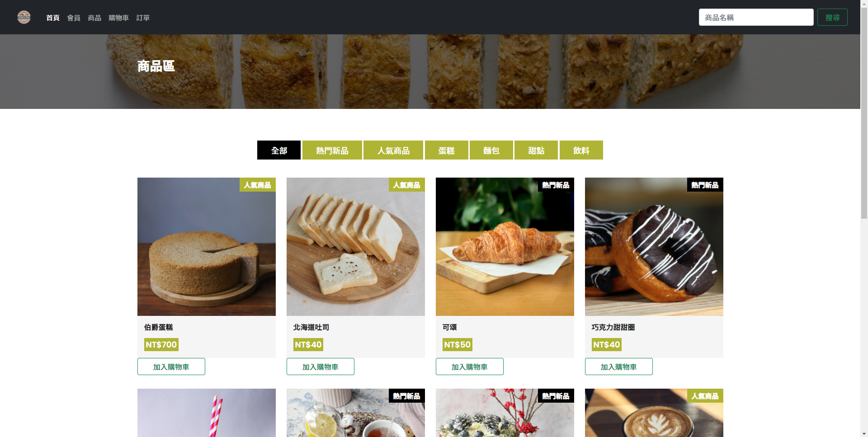This screenshot has height=437, width=868.
Task: Open the 巧克力甜甜圈 donut image
Action: coord(654,247)
